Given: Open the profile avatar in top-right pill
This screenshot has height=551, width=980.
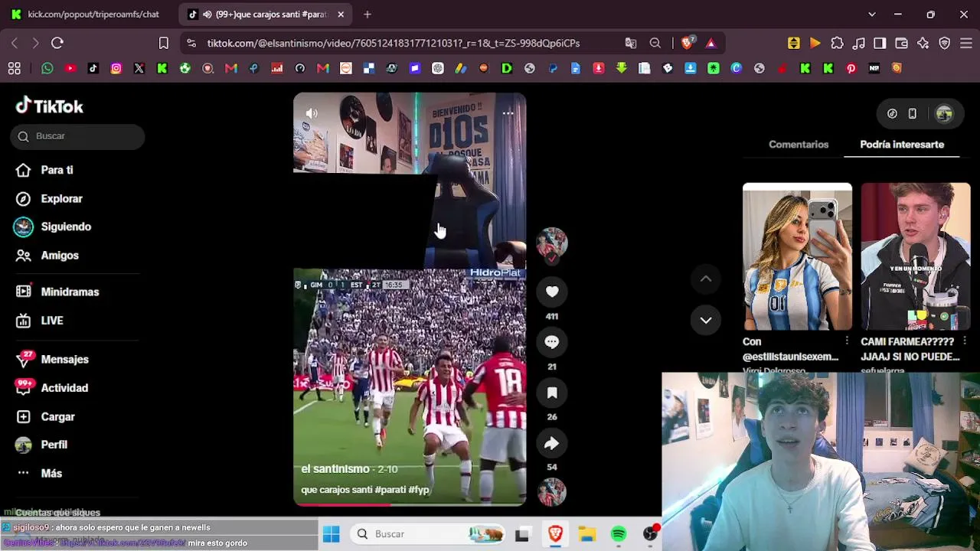Looking at the screenshot, I should pyautogui.click(x=944, y=114).
